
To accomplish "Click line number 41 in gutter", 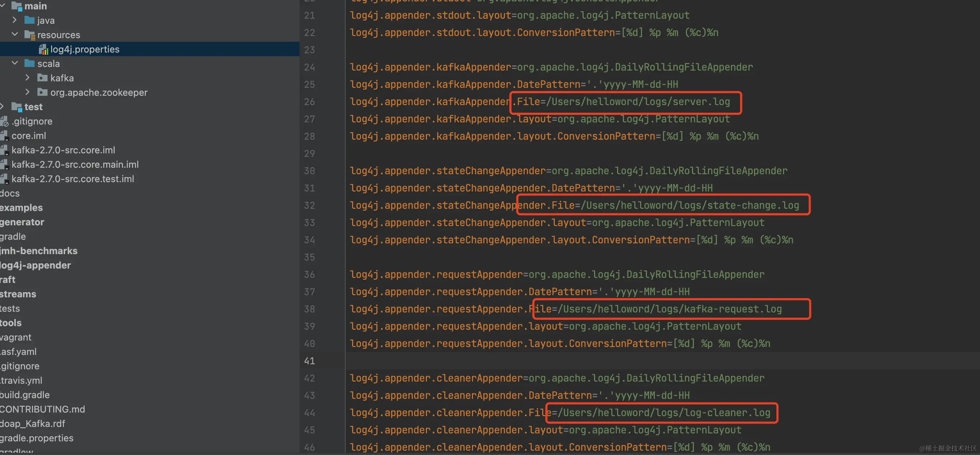I will (x=309, y=361).
